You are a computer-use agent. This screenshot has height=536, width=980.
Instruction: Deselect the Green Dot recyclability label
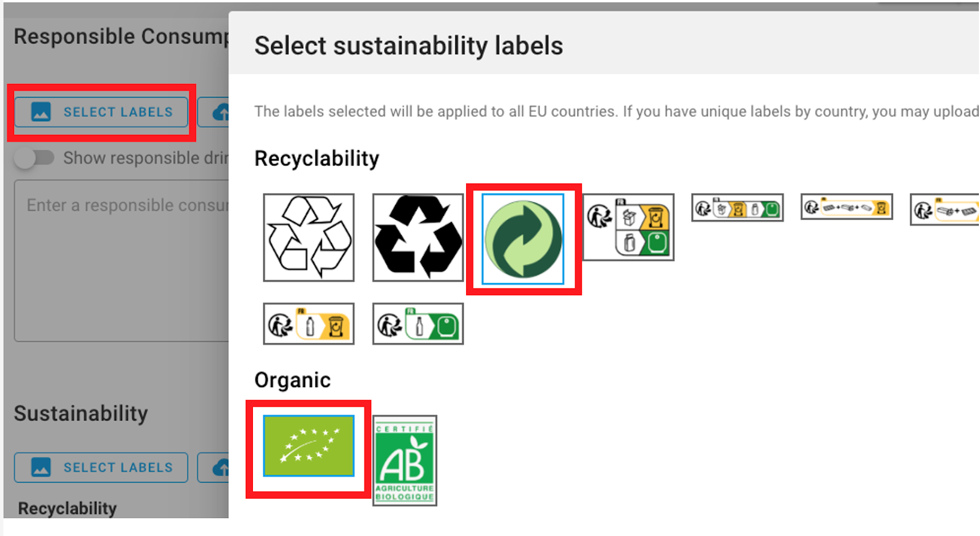pyautogui.click(x=523, y=239)
